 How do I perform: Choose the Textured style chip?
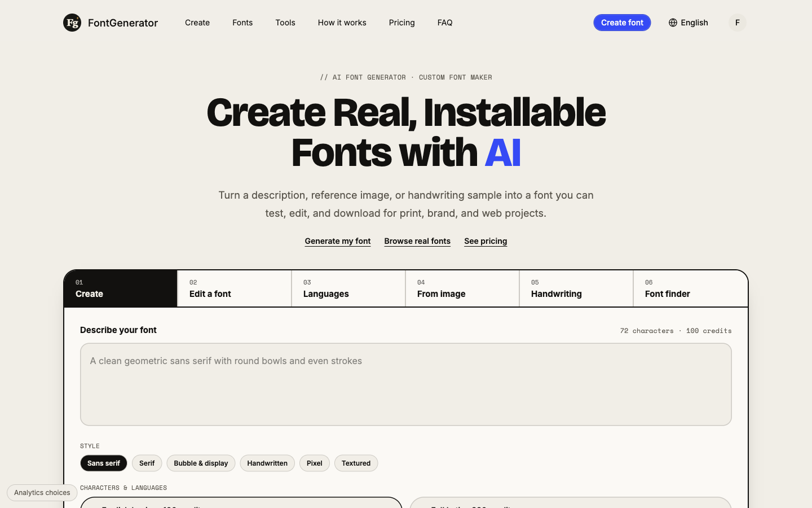click(x=356, y=463)
